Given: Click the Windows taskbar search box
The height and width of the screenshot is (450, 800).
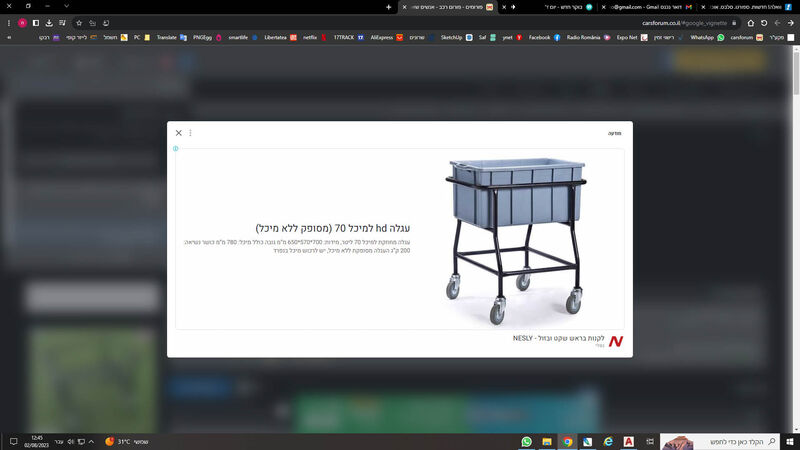Looking at the screenshot, I should (719, 441).
